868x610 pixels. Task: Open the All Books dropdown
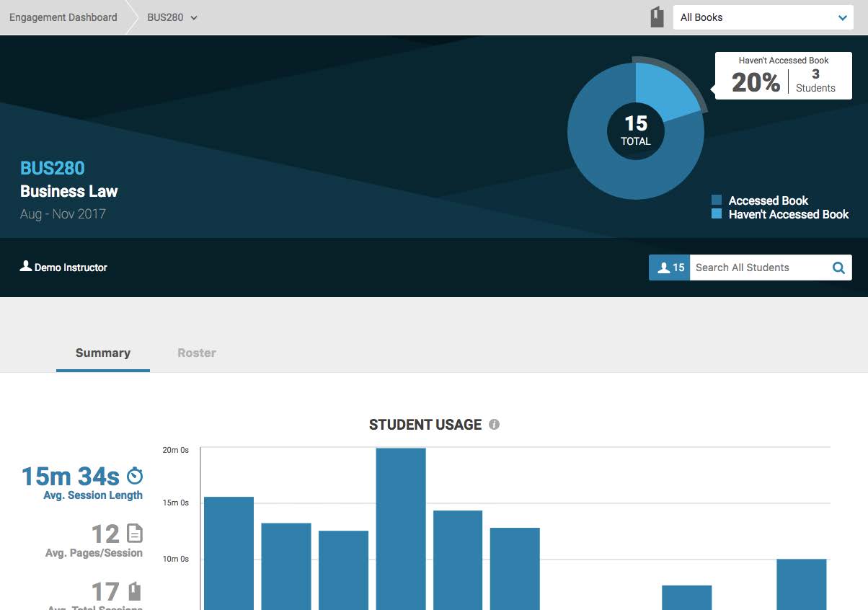[x=763, y=17]
